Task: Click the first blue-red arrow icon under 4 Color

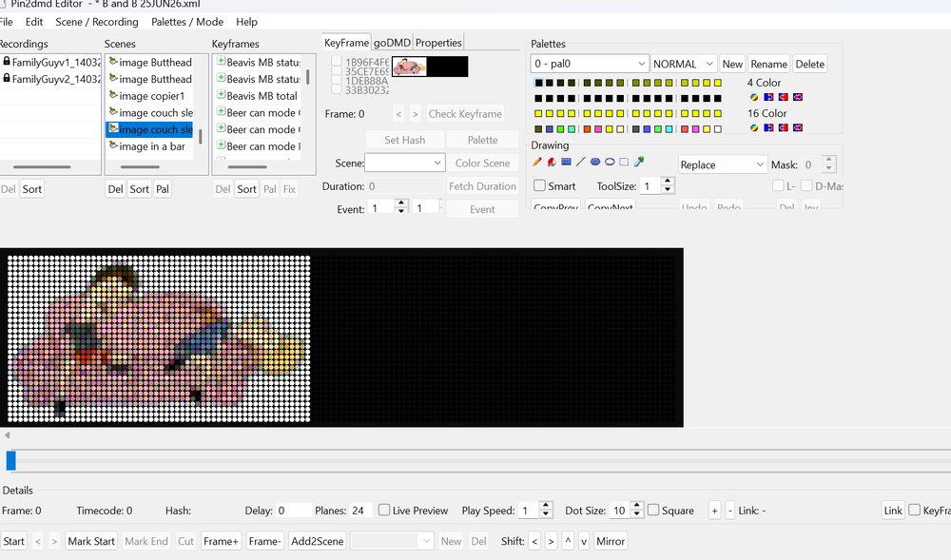Action: [x=768, y=97]
